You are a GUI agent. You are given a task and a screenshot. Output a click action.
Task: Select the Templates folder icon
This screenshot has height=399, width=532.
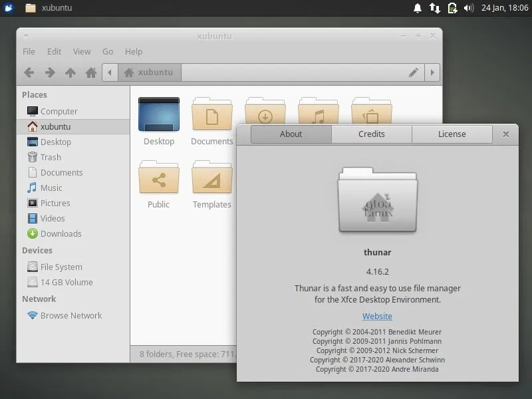(212, 178)
